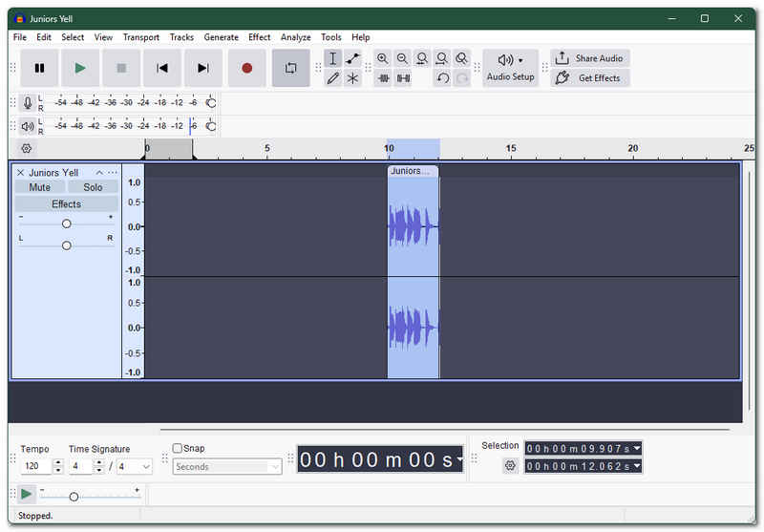The width and height of the screenshot is (764, 532).
Task: Toggle the Loop button
Action: pyautogui.click(x=291, y=68)
